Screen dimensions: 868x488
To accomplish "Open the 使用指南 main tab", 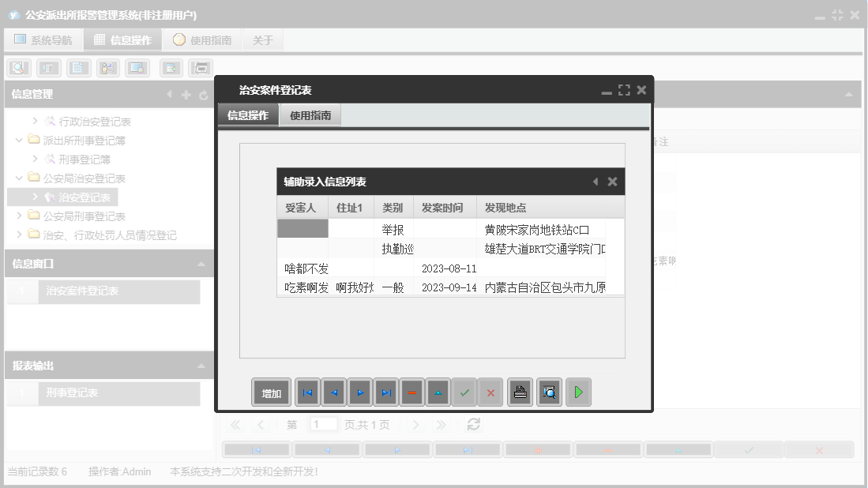I will [202, 39].
